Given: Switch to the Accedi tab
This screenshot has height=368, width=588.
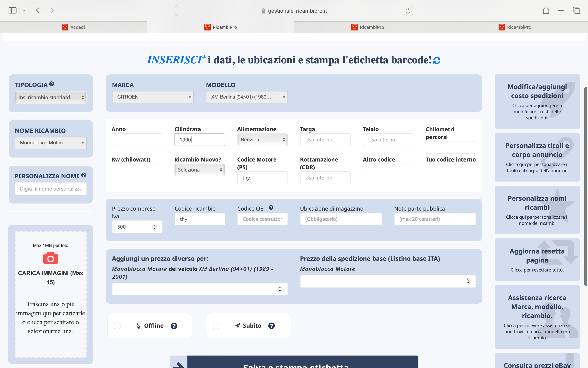Looking at the screenshot, I should (73, 27).
